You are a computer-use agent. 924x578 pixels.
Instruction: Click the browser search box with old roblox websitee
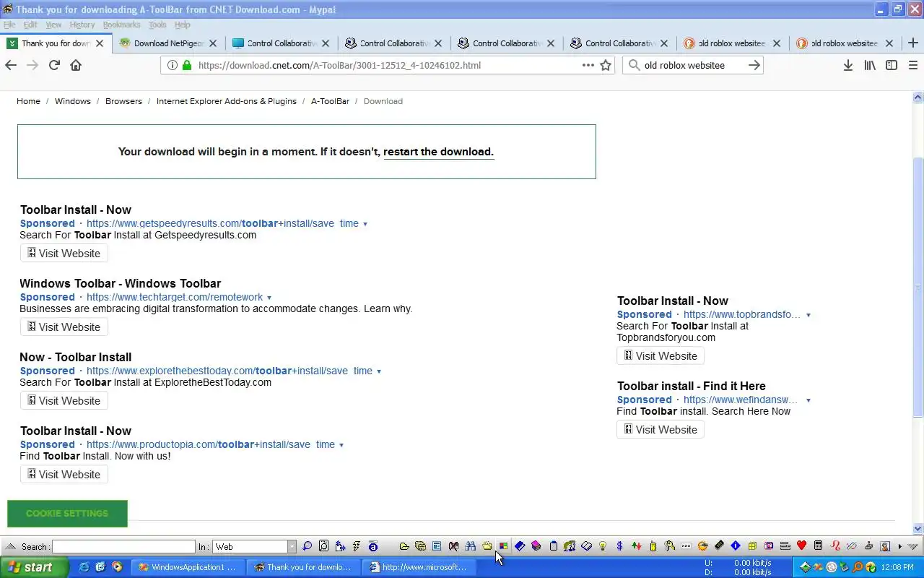click(x=693, y=65)
